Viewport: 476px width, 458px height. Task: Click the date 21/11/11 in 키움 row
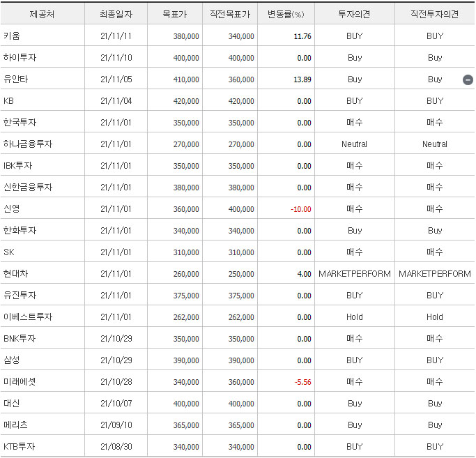click(x=116, y=36)
